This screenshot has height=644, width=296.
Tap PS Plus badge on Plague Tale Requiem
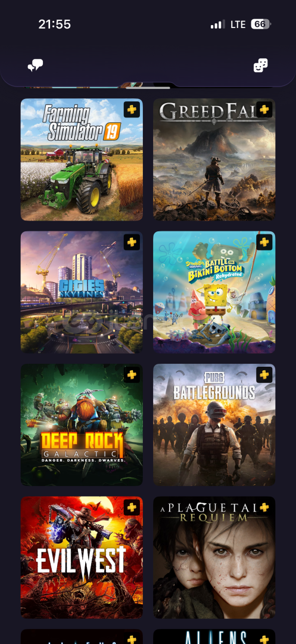pyautogui.click(x=264, y=507)
